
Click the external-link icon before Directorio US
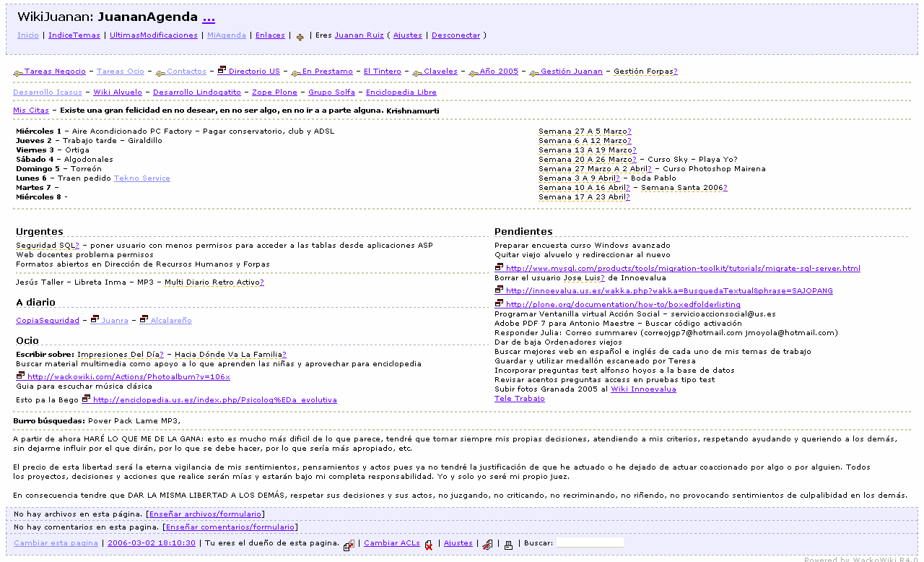point(222,71)
